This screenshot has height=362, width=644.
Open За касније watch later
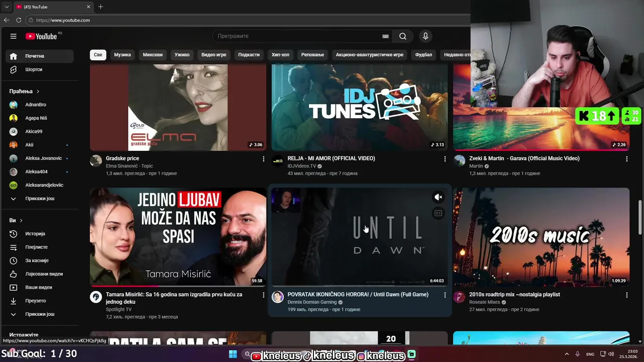40,260
